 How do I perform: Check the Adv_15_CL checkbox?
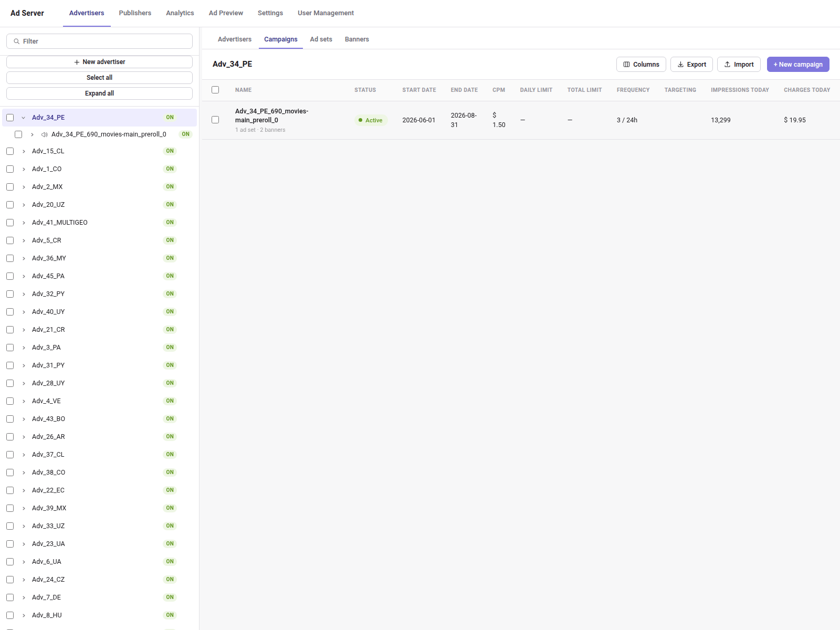(x=10, y=151)
